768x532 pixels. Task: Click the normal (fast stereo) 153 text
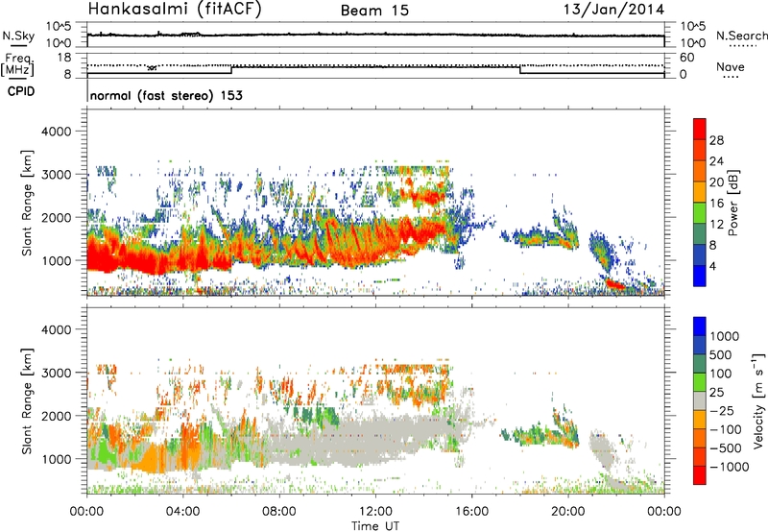click(x=166, y=95)
